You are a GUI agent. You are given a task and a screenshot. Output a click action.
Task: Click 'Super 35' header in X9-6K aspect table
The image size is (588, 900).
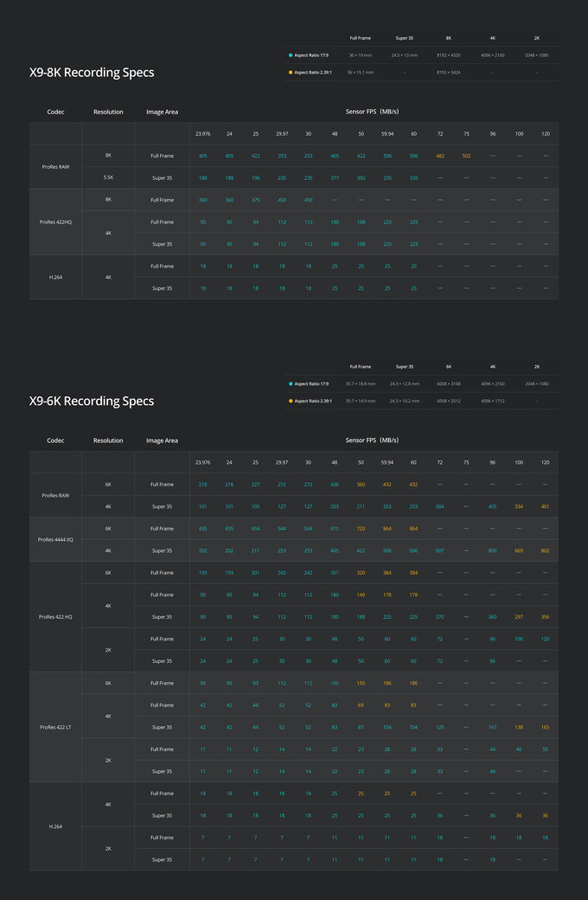coord(405,367)
